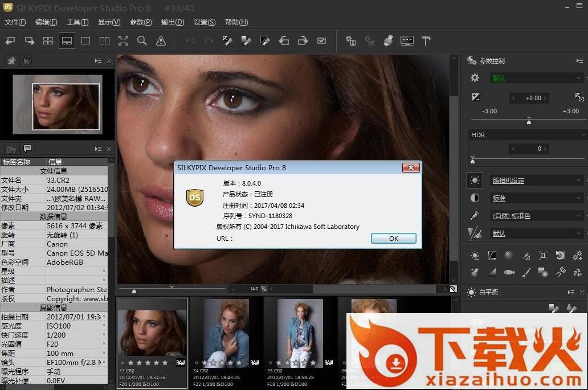The image size is (588, 390).
Task: Click the auto exposure bias icon
Action: 579,97
